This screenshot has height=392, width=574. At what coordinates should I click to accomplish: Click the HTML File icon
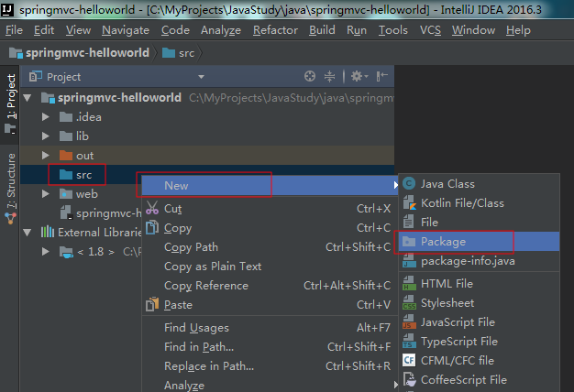[409, 283]
